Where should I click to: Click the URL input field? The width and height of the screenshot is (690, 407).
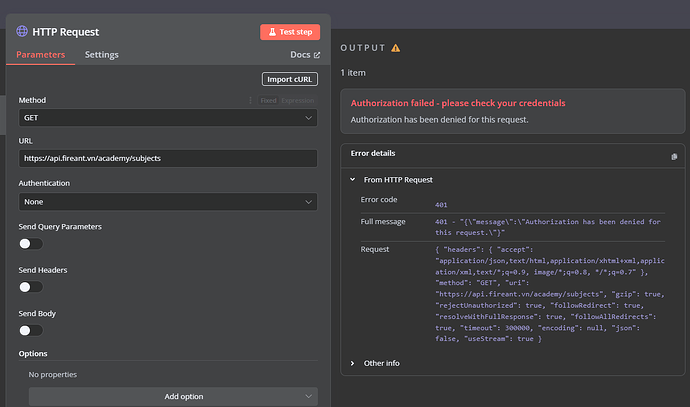pyautogui.click(x=168, y=158)
